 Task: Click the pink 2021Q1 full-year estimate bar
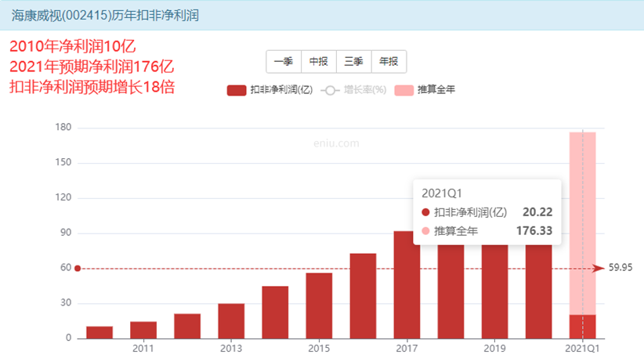pyautogui.click(x=582, y=223)
